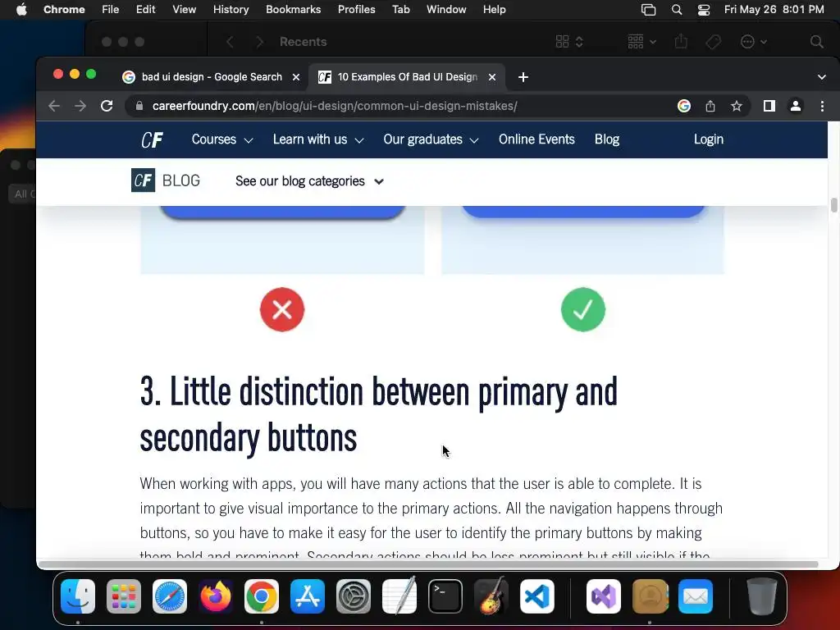This screenshot has width=840, height=630.
Task: Open Mail from the Dock
Action: tap(696, 596)
